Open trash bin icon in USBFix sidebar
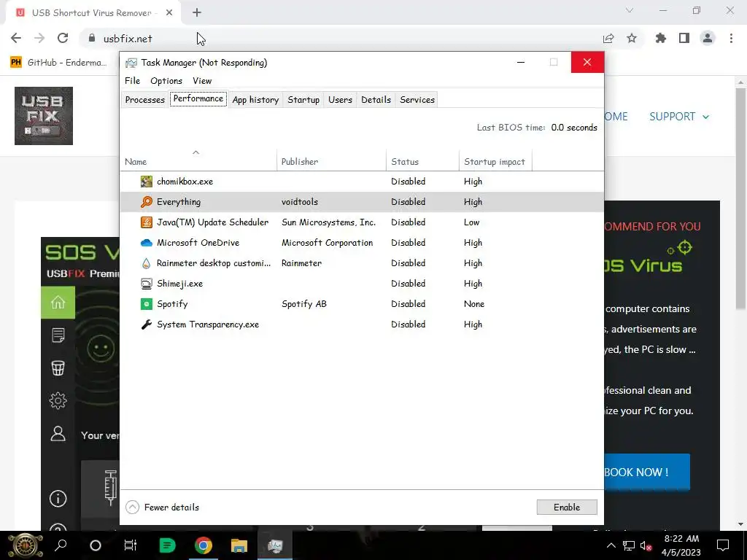Image resolution: width=747 pixels, height=560 pixels. [x=58, y=368]
